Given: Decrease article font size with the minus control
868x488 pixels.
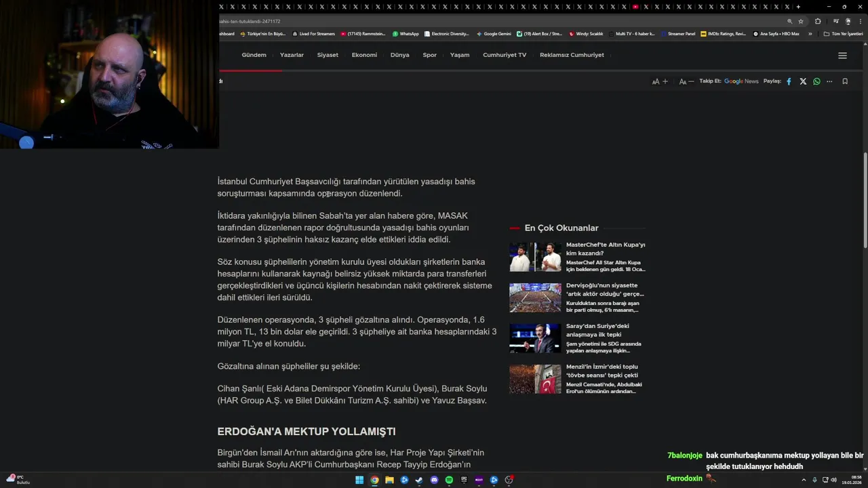Looking at the screenshot, I should click(x=687, y=81).
